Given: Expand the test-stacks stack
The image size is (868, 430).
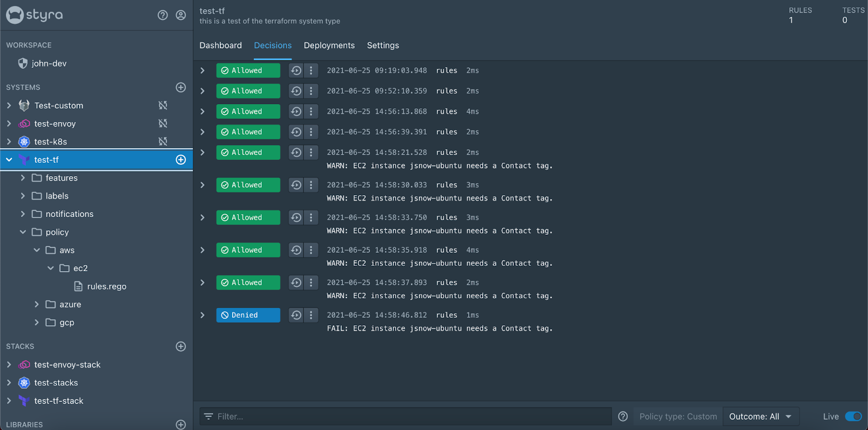Looking at the screenshot, I should (x=9, y=383).
